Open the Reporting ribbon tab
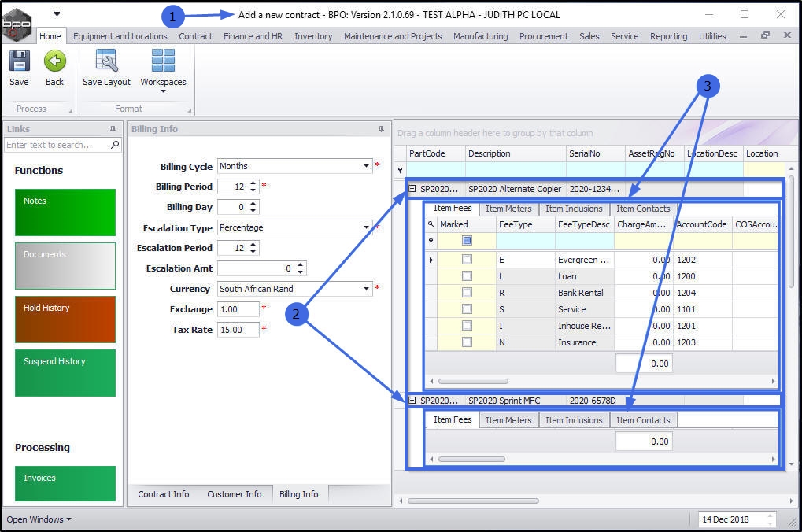Screen dimensions: 802x532 pyautogui.click(x=668, y=36)
